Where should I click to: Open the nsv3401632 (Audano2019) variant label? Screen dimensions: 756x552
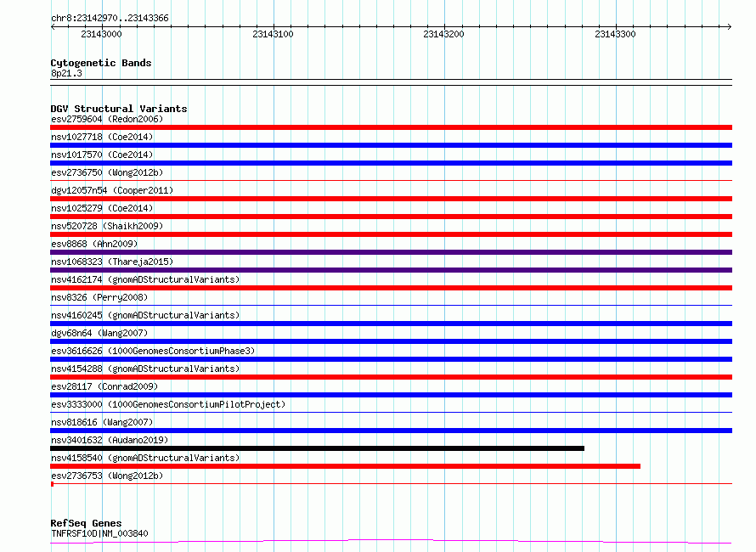point(110,440)
